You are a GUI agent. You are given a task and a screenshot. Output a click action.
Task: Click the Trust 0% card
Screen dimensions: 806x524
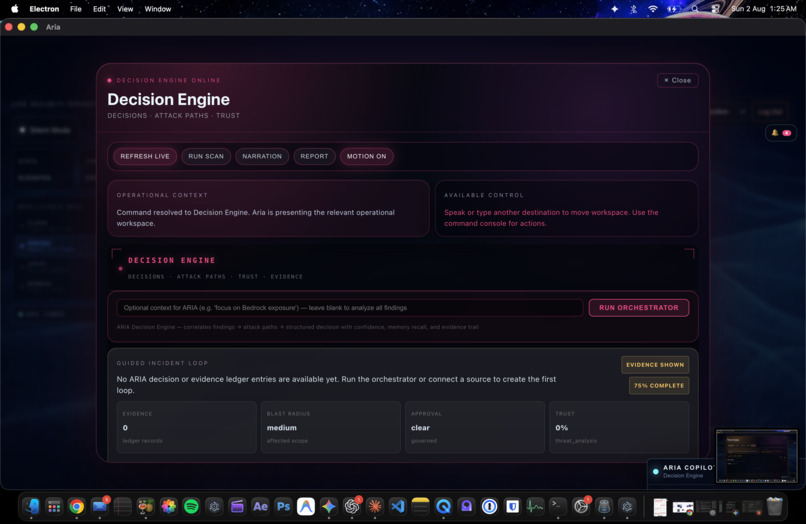tap(619, 427)
